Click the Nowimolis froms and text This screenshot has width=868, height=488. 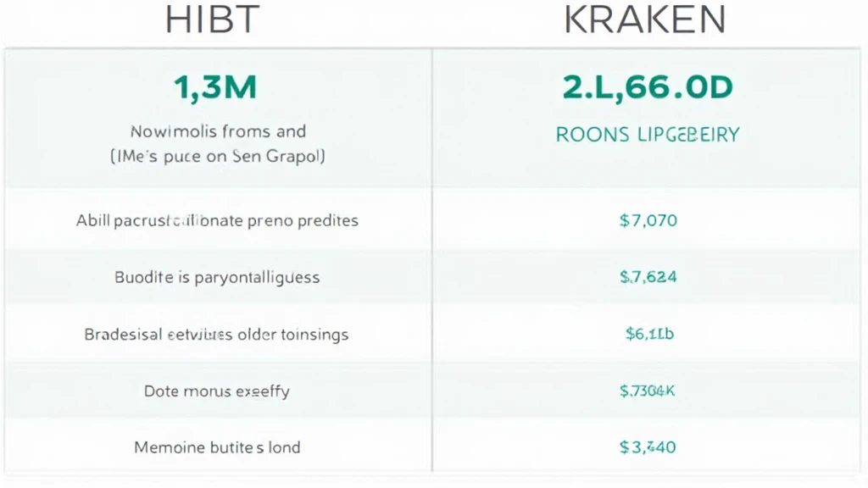218,131
